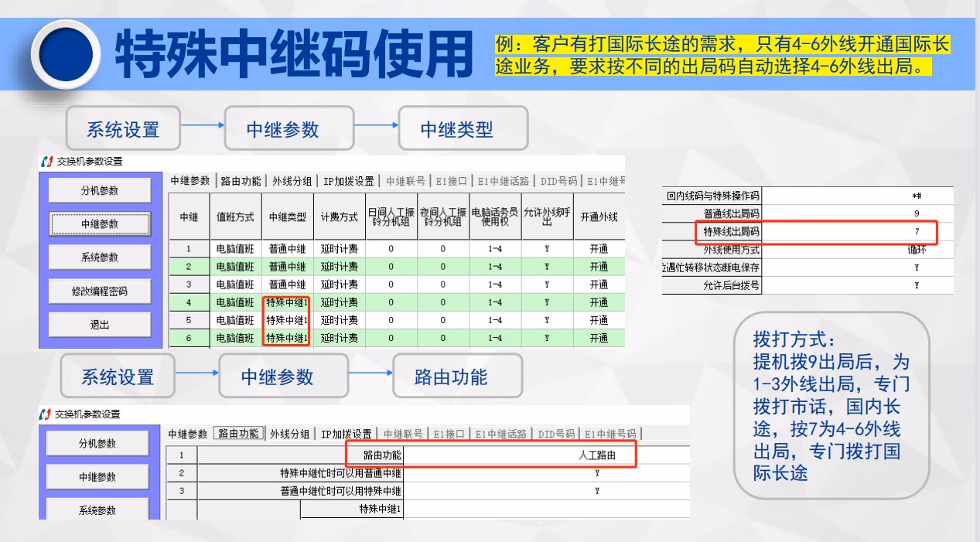Click the 普通中继忙时可以用特殊中继 row value

547,491
